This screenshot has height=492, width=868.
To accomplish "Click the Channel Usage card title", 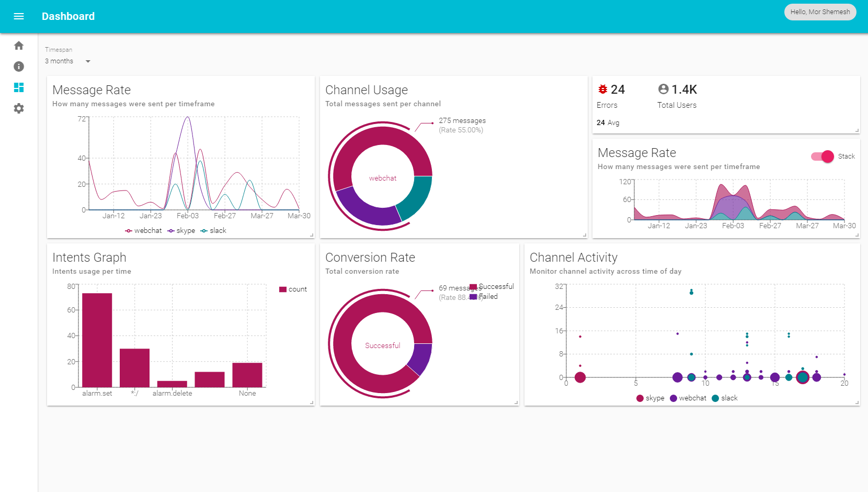I will click(367, 90).
